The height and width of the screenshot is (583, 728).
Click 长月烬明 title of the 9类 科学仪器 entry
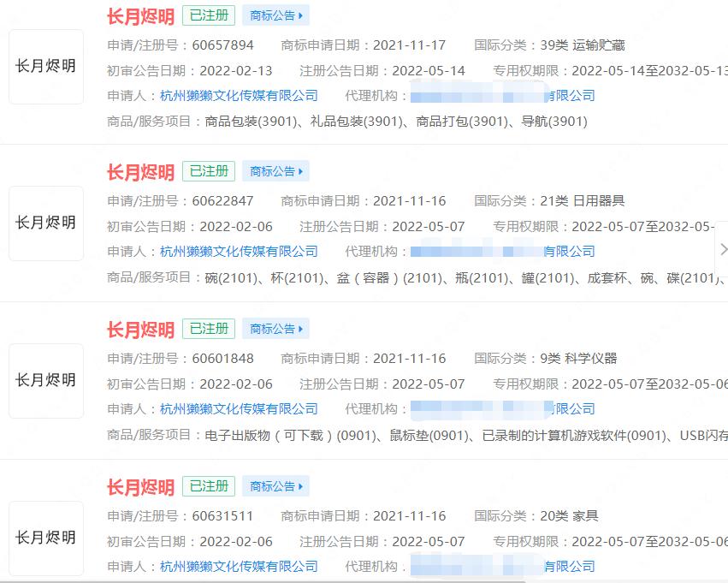(x=140, y=330)
